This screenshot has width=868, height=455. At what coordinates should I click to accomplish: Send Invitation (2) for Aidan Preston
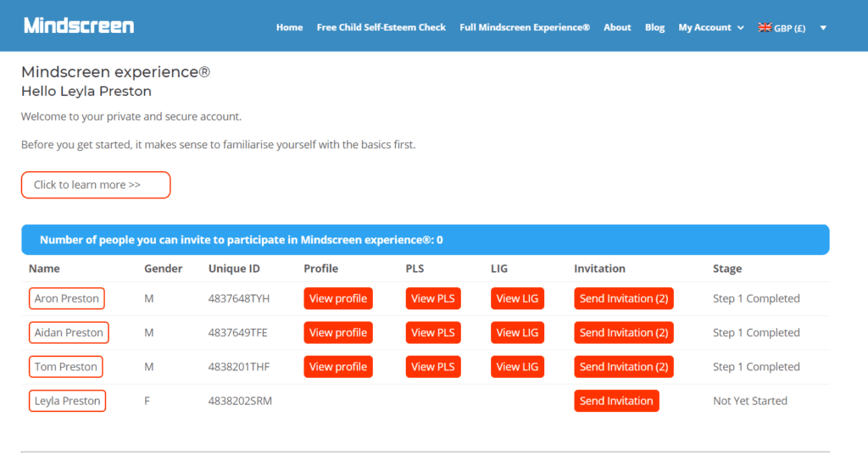coord(623,333)
